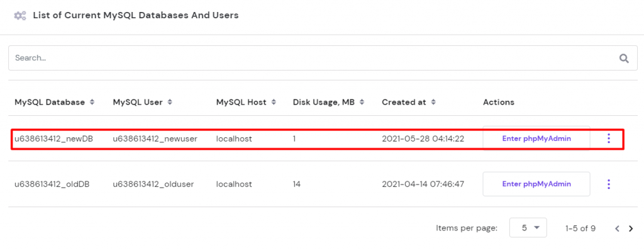Select user name u638613412_olduser
Viewport: 644px width, 250px height.
153,185
